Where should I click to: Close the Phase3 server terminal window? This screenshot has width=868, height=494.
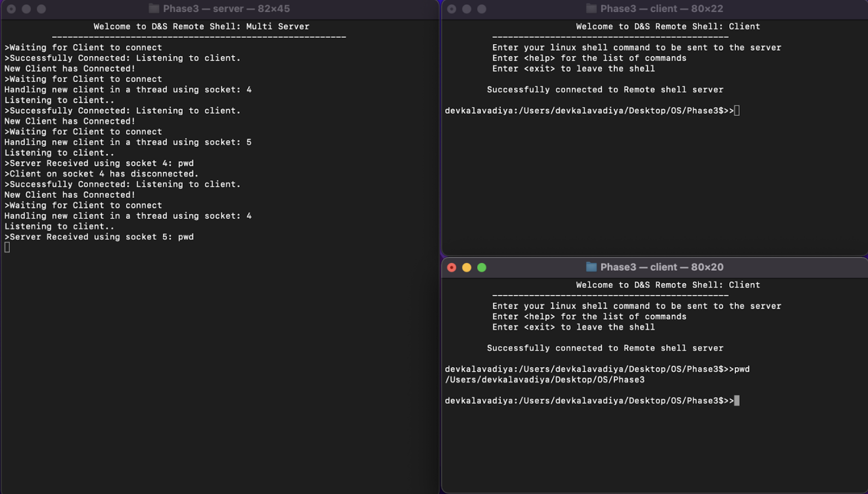click(x=11, y=9)
